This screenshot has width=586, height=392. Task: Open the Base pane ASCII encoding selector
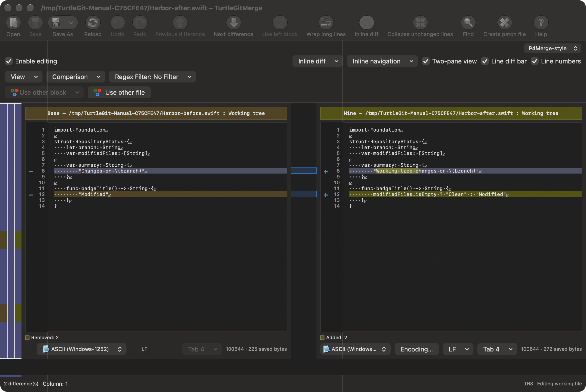point(82,349)
